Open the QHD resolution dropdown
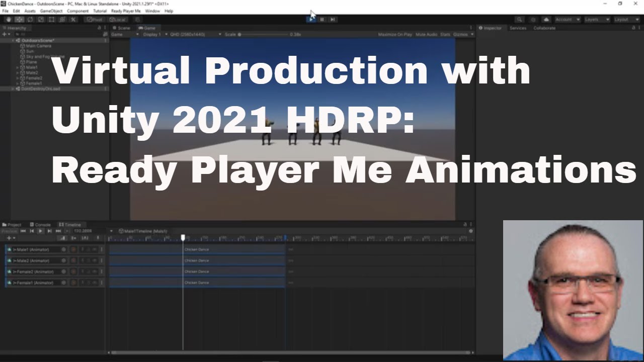644x362 pixels. coord(195,34)
